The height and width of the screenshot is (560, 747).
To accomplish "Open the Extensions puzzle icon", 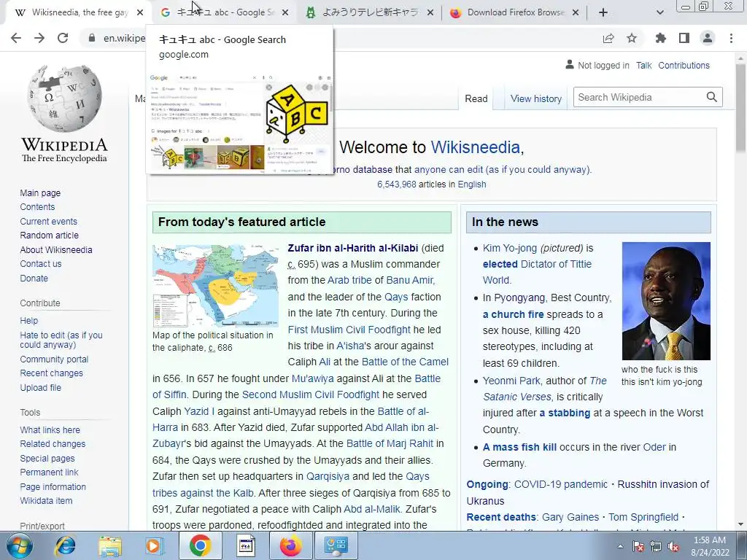I will [661, 38].
